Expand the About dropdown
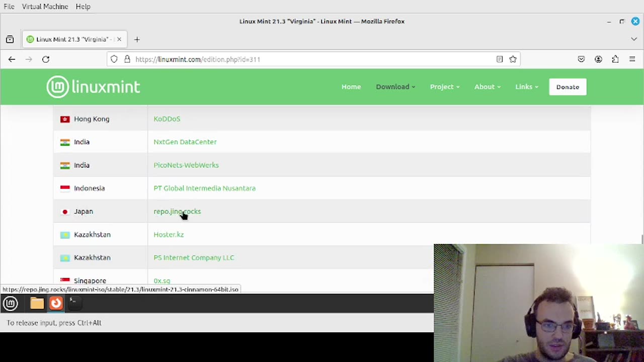The image size is (644, 362). pyautogui.click(x=488, y=87)
